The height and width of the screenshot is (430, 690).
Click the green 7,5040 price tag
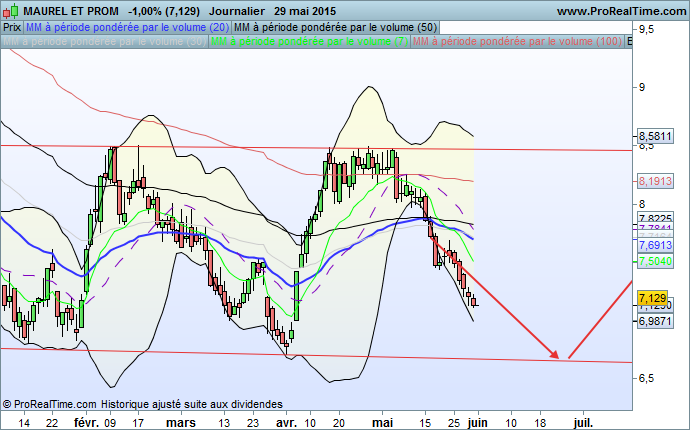coord(655,261)
